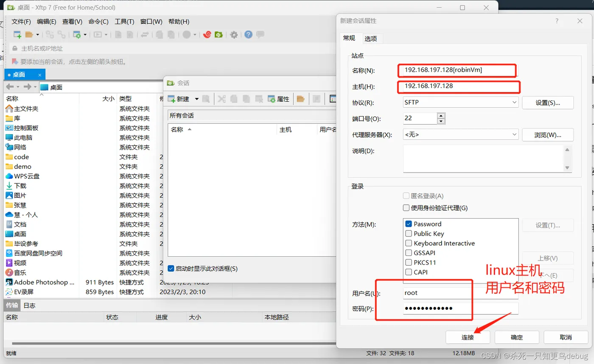Uncheck 启动时显示此对话框 in 会话 dialog

171,269
